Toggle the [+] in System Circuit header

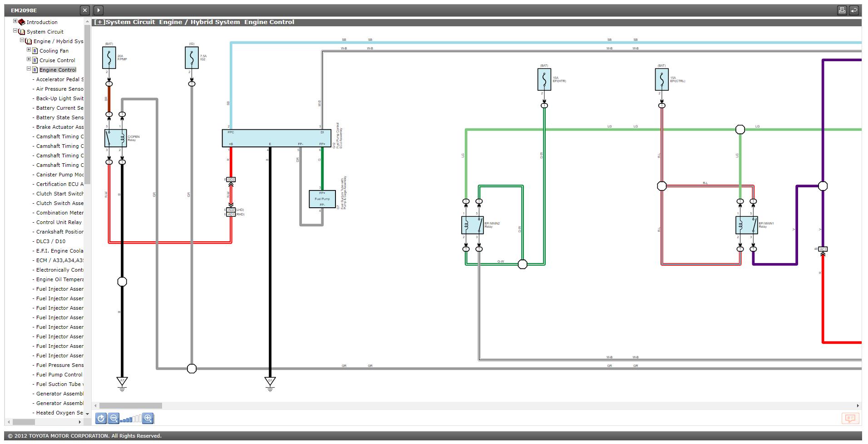tap(99, 22)
